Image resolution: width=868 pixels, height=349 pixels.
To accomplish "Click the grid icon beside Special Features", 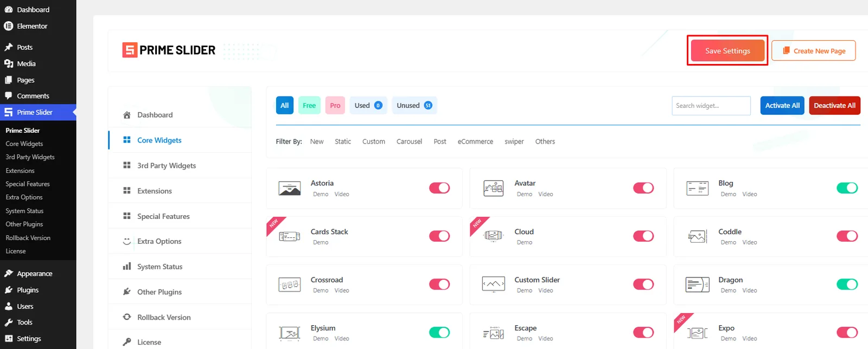I will [127, 216].
